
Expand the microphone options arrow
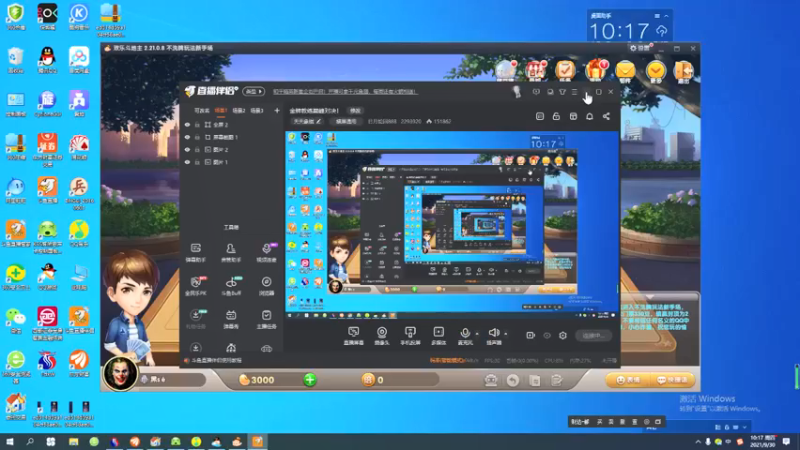coord(477,334)
